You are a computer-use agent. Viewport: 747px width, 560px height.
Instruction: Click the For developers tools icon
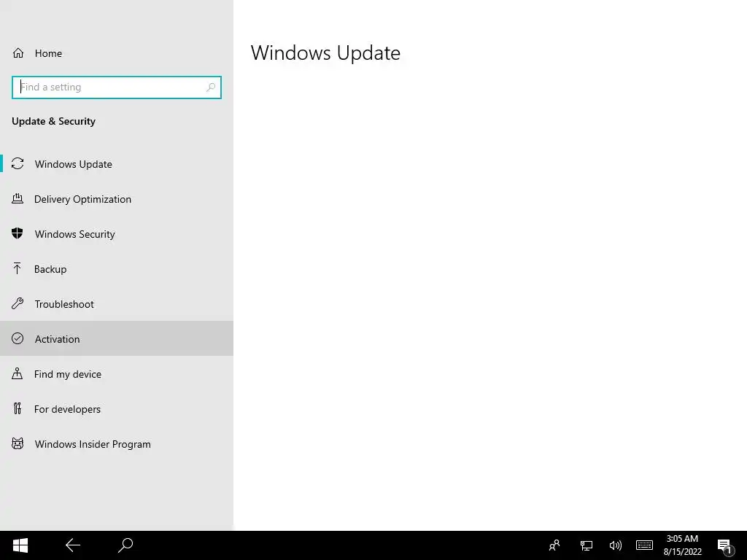[x=18, y=408]
